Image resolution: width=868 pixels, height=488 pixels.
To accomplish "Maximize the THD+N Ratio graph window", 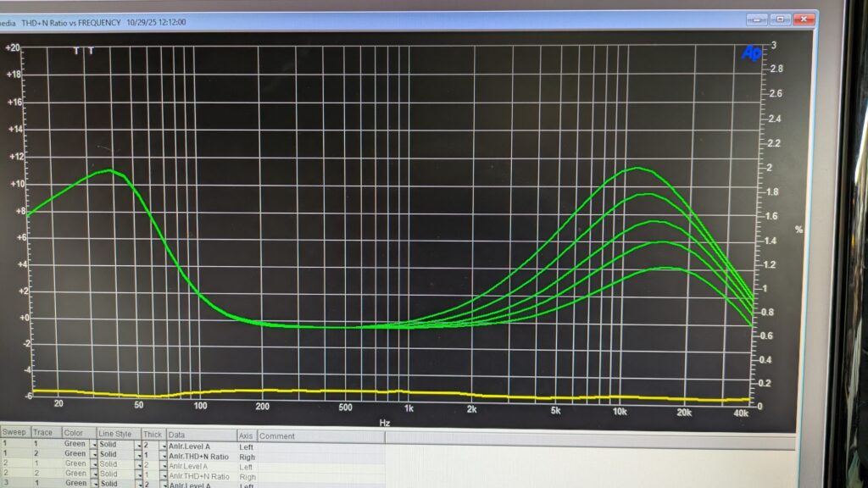I will [x=781, y=19].
